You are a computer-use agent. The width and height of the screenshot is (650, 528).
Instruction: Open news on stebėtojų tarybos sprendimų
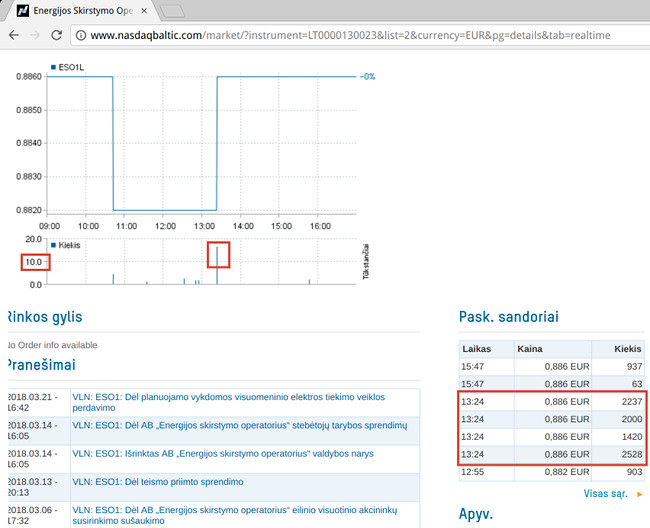click(x=240, y=426)
